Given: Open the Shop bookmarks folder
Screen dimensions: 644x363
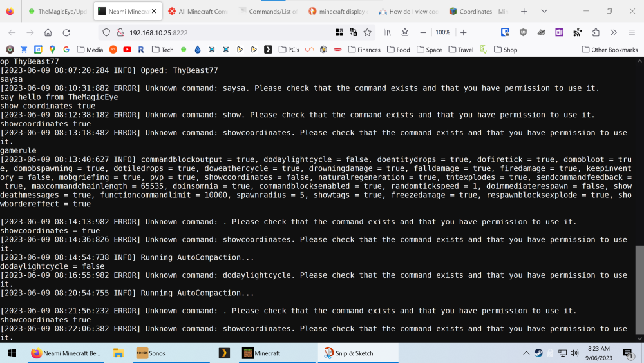Looking at the screenshot, I should [506, 50].
